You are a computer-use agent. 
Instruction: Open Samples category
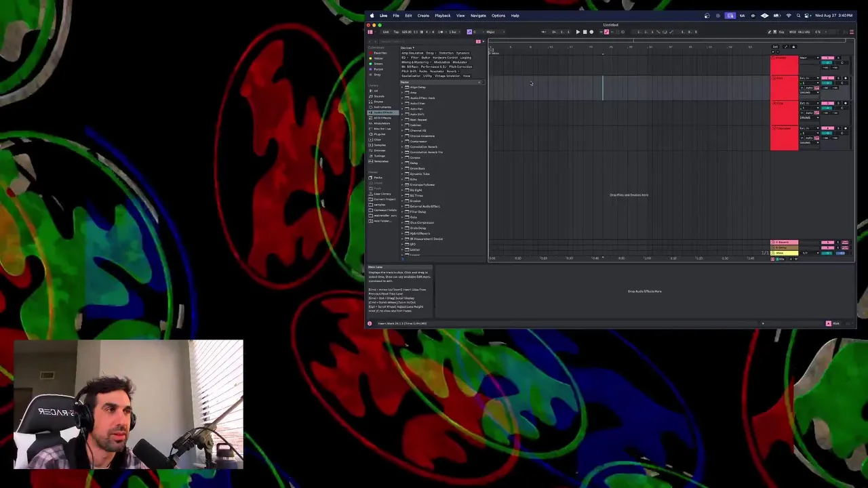(379, 145)
